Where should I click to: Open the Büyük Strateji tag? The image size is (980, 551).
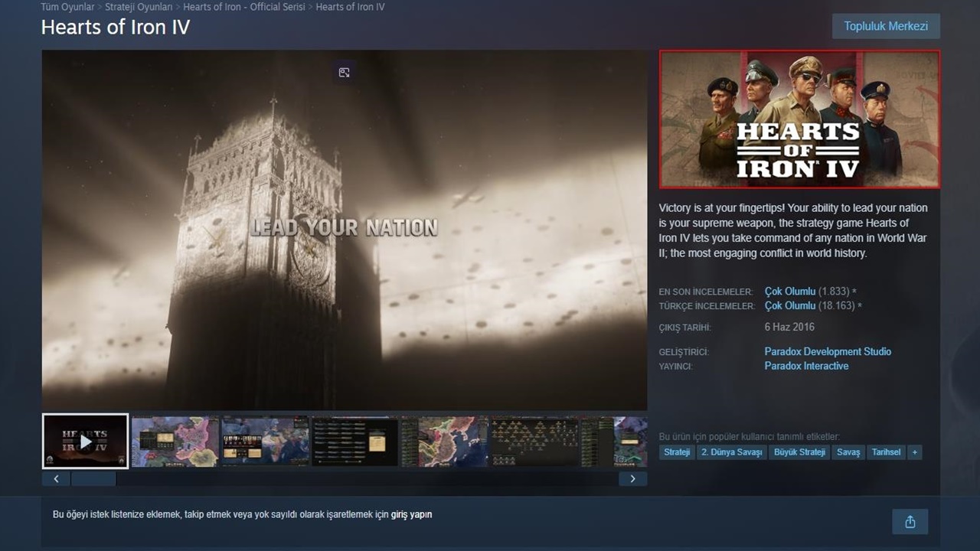click(x=799, y=452)
